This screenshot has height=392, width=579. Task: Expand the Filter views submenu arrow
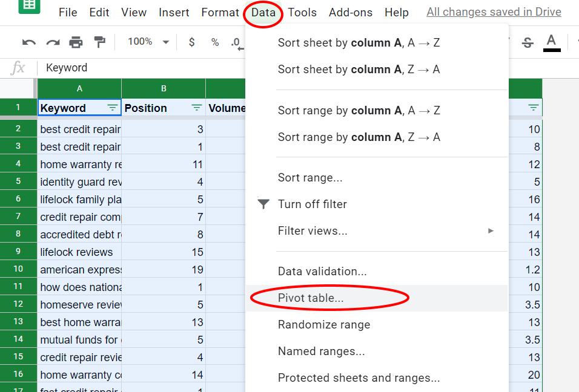click(x=491, y=231)
